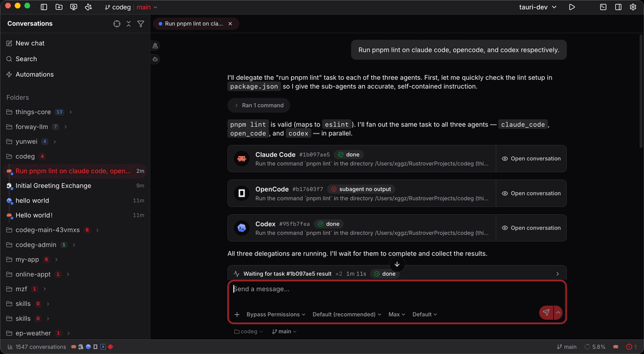Click the 1547 conversations status entry

point(36,347)
